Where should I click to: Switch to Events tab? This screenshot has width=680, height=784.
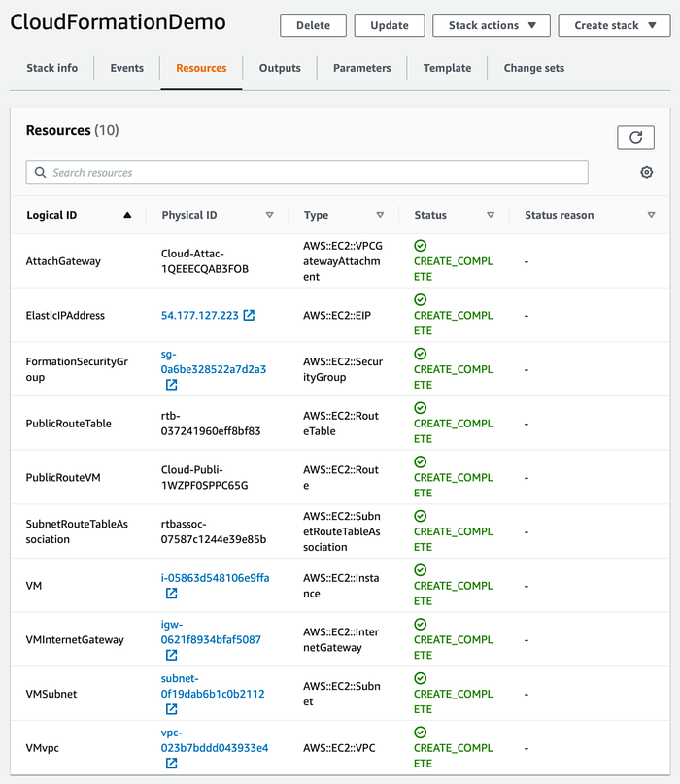click(127, 68)
